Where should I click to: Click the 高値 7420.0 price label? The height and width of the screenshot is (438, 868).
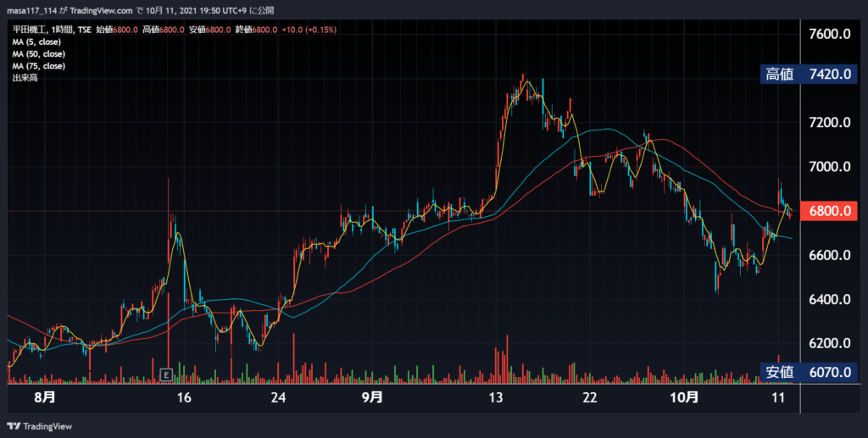coord(809,74)
